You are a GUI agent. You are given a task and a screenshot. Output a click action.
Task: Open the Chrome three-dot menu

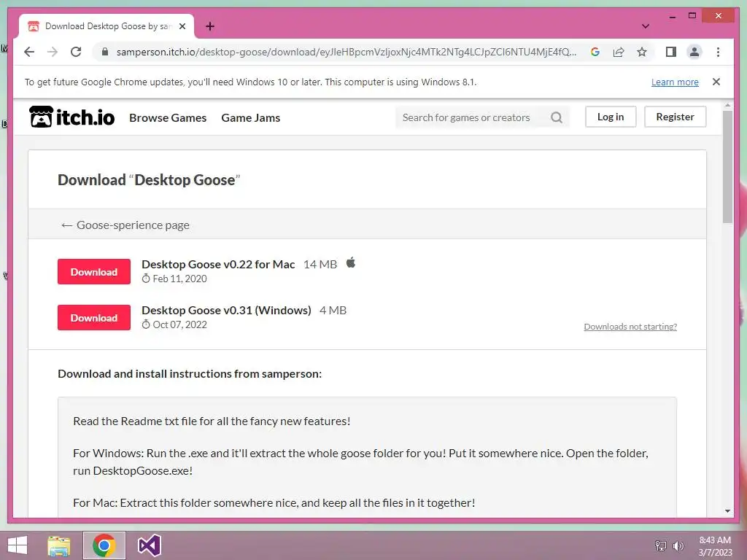tap(718, 52)
